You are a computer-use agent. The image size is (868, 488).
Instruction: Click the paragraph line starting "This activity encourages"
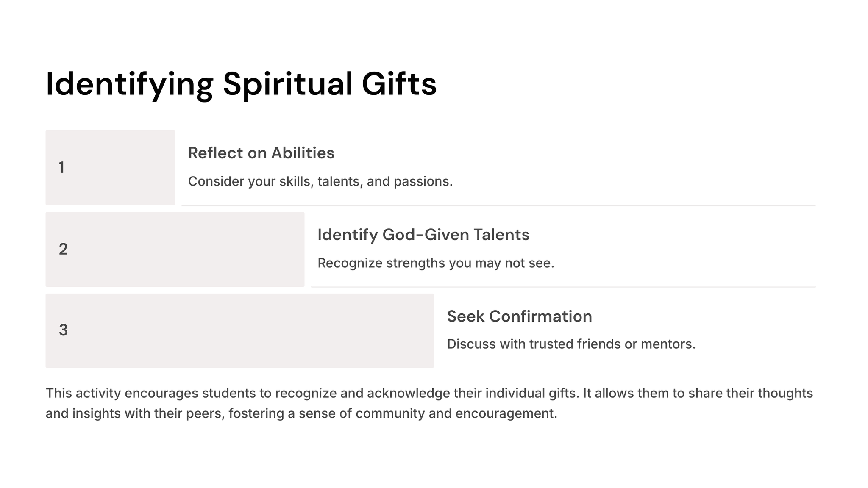429,393
